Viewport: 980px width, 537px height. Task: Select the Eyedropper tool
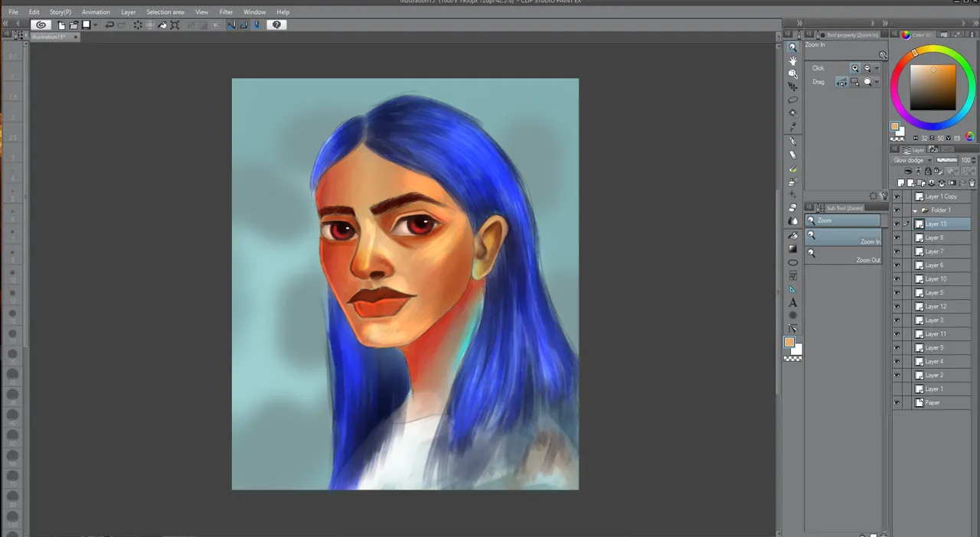[x=792, y=125]
